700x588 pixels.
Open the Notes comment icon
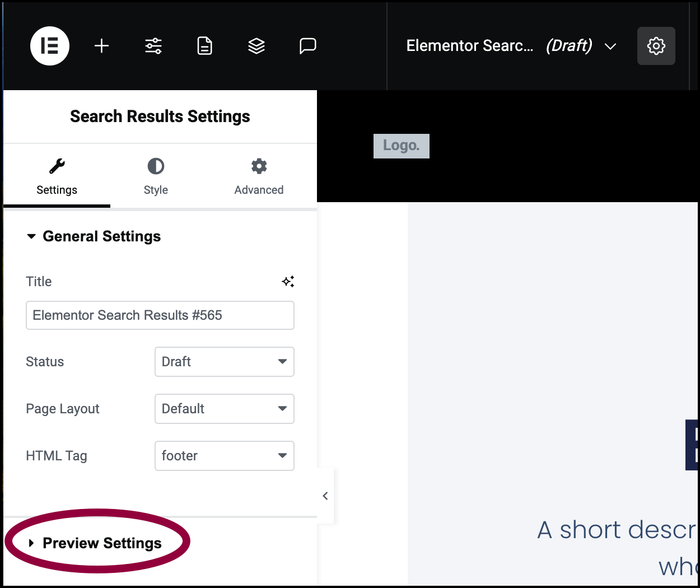pos(308,46)
